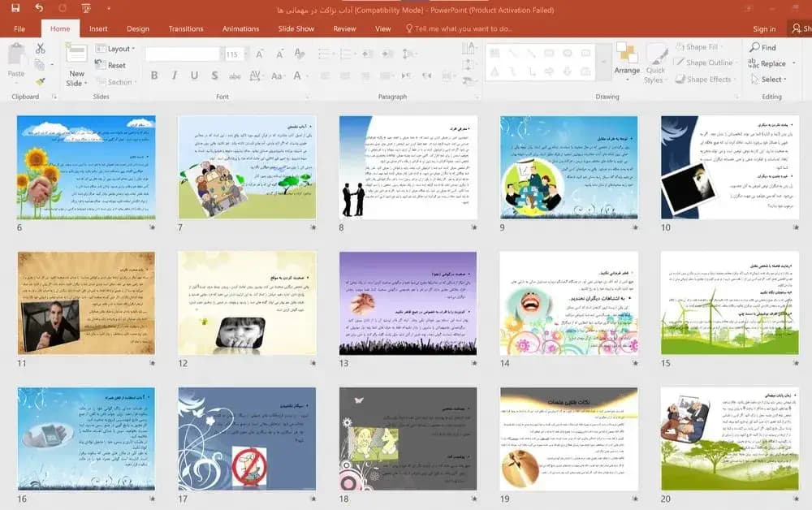Toggle Strikethrough formatting
The image size is (812, 510).
pos(235,76)
